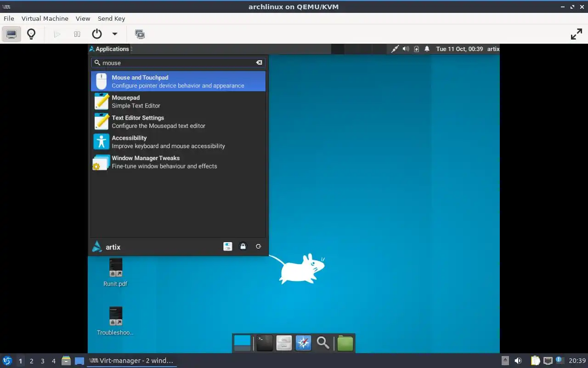Open the Runit.pdf desktop file

[115, 272]
